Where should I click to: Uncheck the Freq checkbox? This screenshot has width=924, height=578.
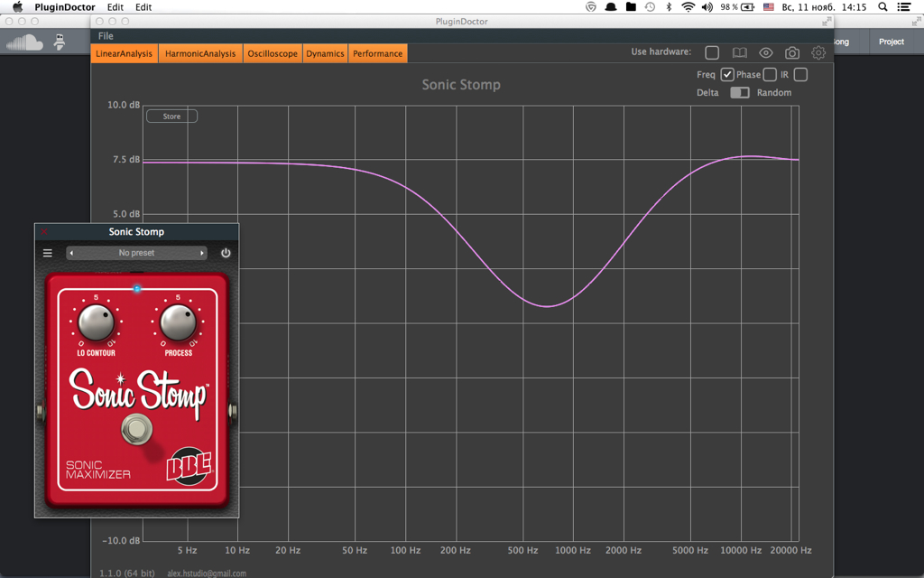coord(727,75)
